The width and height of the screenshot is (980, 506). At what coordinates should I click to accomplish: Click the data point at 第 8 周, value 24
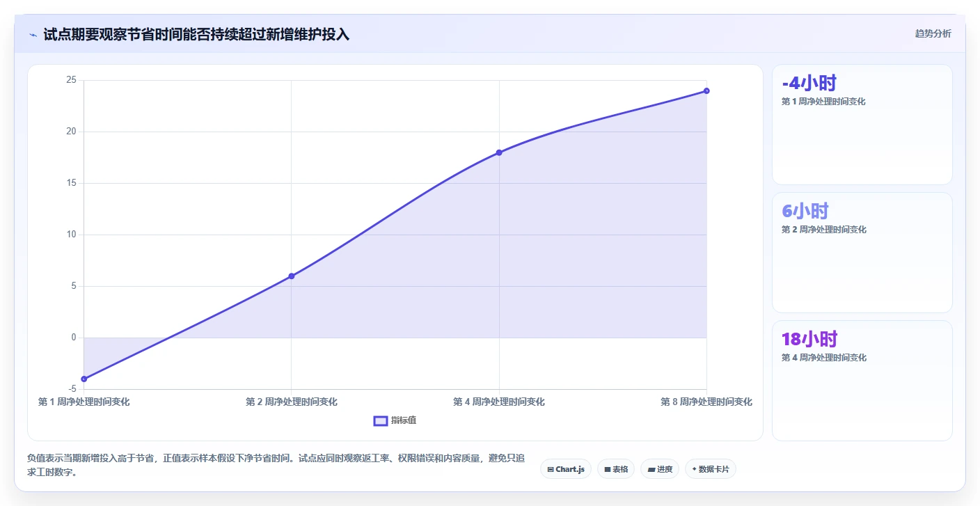[706, 90]
